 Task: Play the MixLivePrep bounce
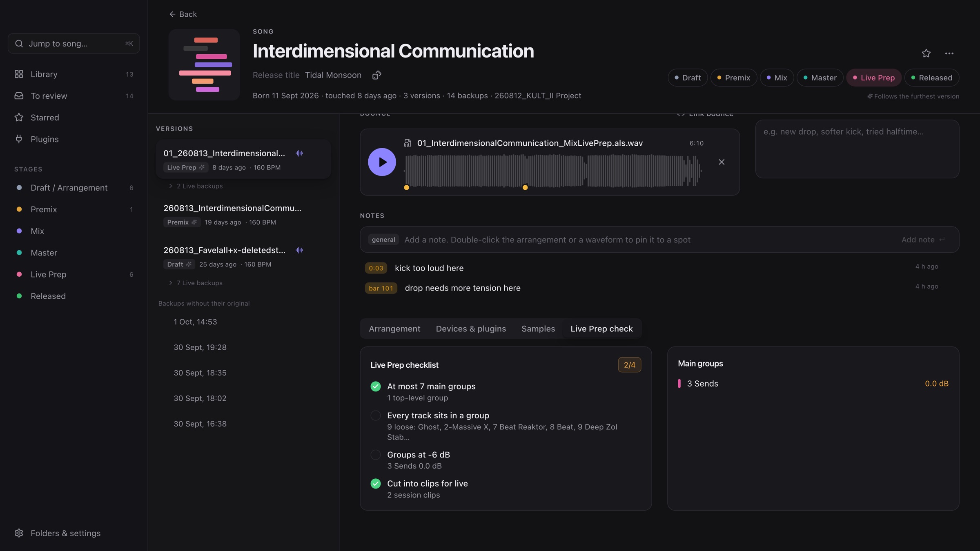click(x=382, y=162)
